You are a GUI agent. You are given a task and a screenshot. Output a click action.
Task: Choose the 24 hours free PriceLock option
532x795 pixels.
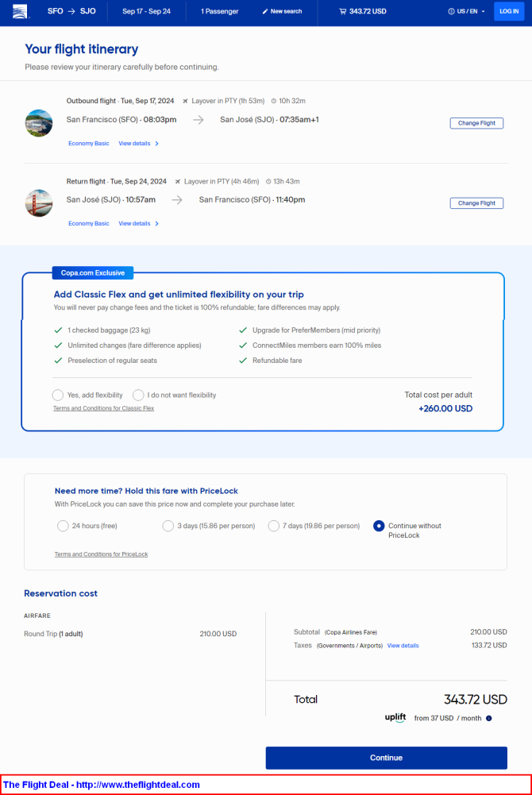[x=63, y=526]
